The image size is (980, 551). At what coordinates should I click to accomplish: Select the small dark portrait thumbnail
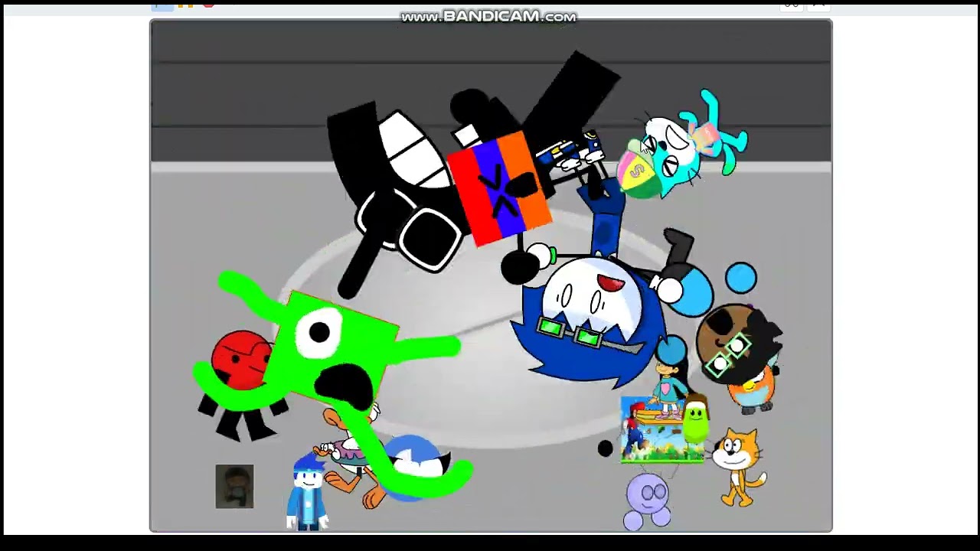click(x=234, y=487)
